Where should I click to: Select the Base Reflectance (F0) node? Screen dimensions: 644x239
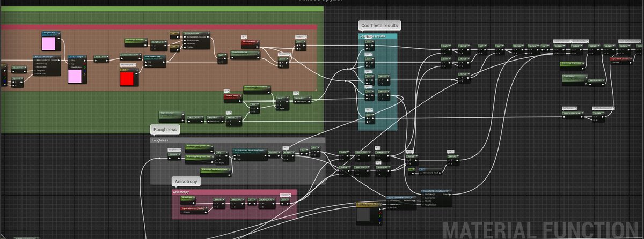369,213
